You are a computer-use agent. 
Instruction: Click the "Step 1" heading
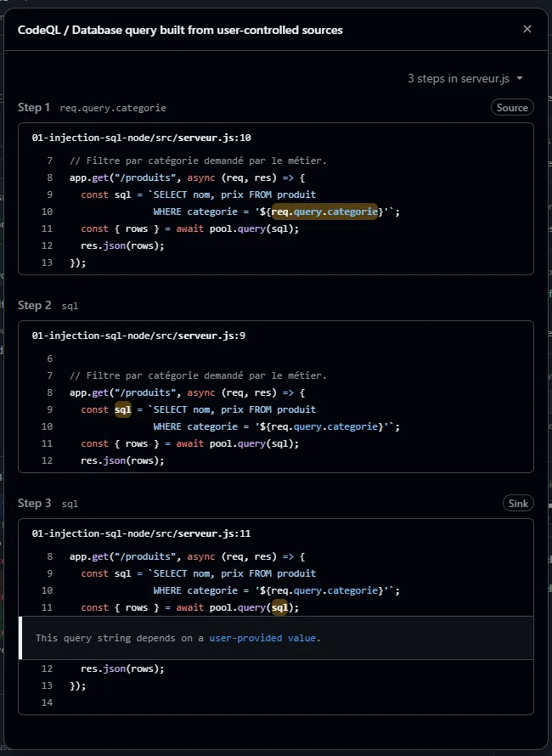pyautogui.click(x=34, y=107)
